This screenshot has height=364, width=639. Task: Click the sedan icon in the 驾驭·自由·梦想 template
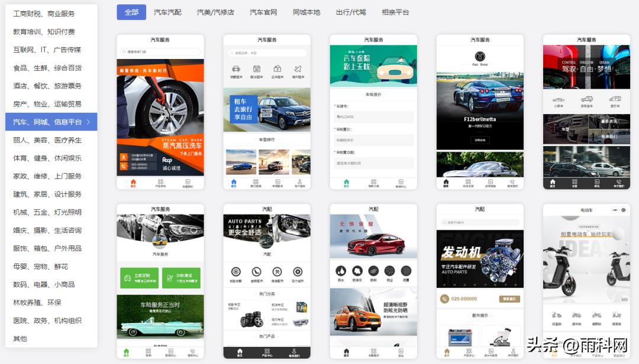coord(559,99)
